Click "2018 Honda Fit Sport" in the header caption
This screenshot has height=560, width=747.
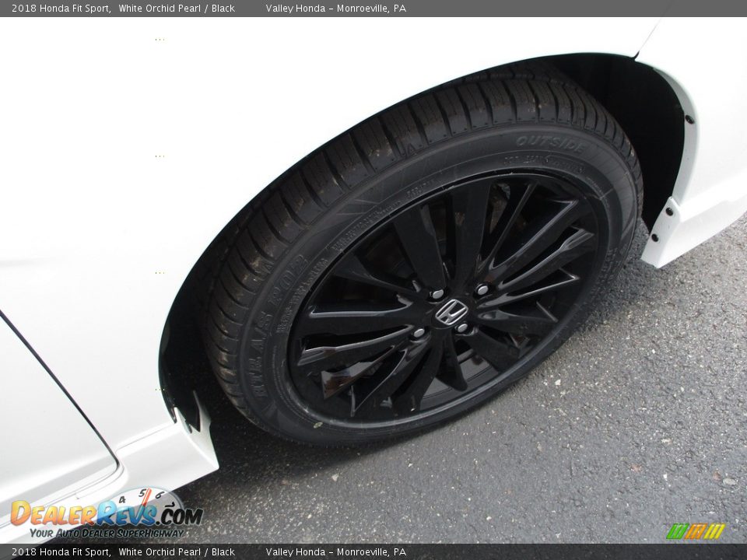[61, 8]
